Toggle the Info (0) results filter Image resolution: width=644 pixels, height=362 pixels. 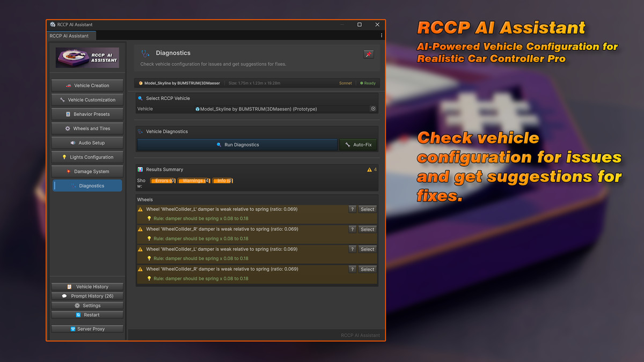223,181
